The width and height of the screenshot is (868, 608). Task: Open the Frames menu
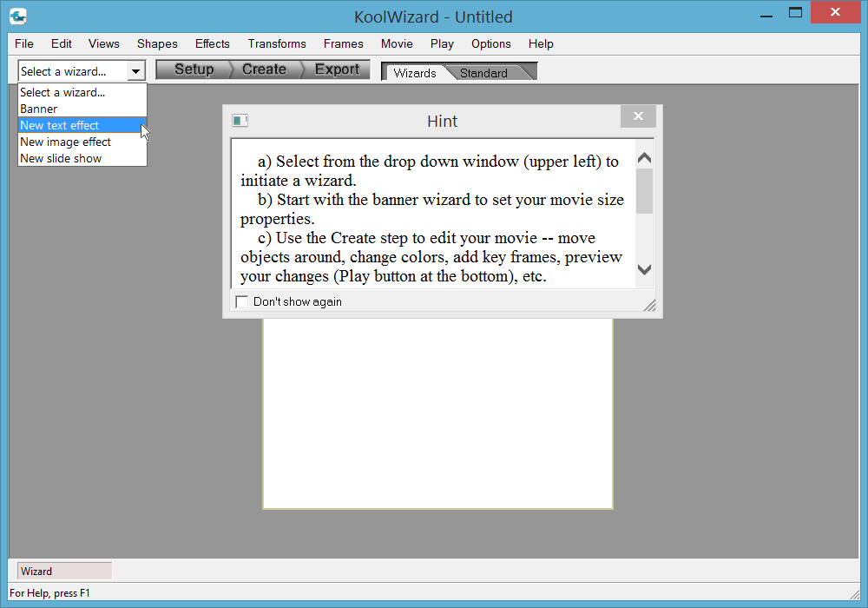click(x=343, y=43)
